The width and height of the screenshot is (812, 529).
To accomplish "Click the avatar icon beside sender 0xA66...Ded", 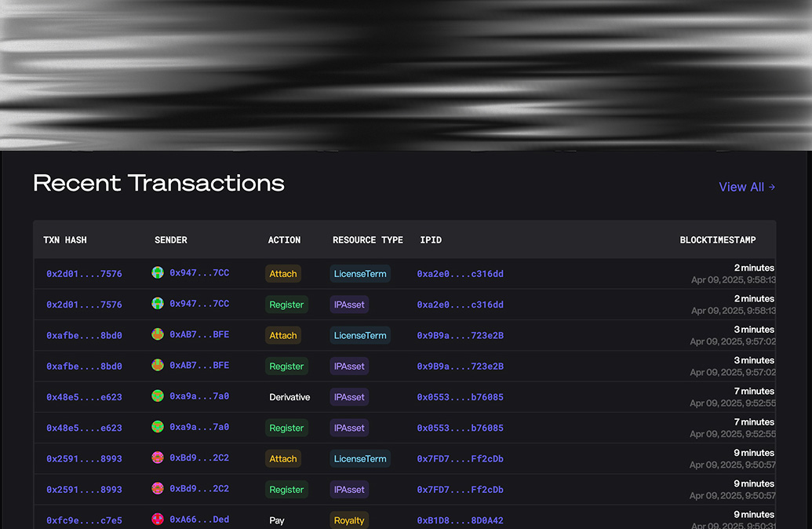I will pyautogui.click(x=158, y=520).
